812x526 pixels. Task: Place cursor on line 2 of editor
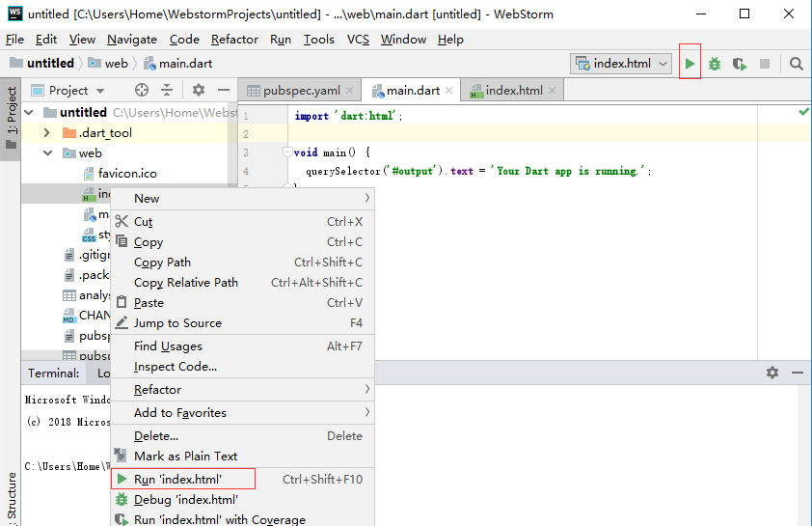point(523,134)
